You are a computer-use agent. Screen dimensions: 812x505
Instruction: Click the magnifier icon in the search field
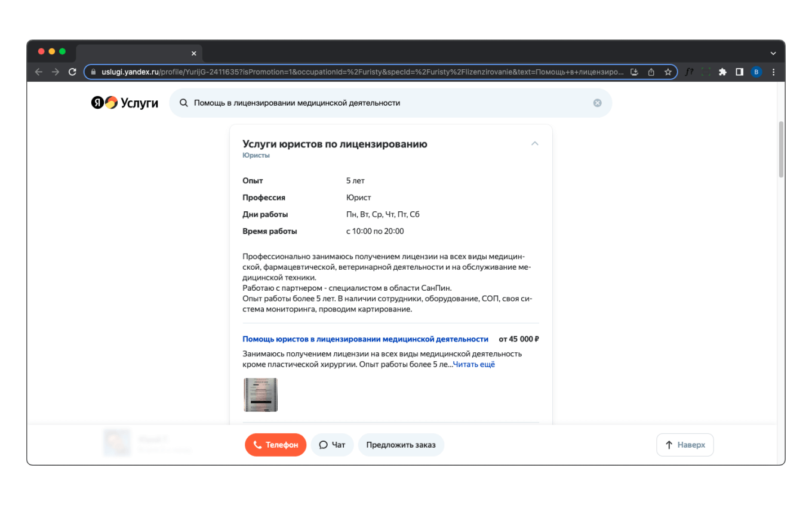click(x=184, y=103)
